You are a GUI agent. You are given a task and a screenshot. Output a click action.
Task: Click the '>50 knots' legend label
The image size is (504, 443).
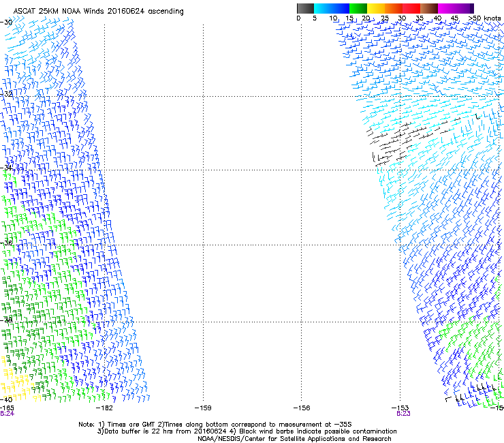pyautogui.click(x=484, y=18)
